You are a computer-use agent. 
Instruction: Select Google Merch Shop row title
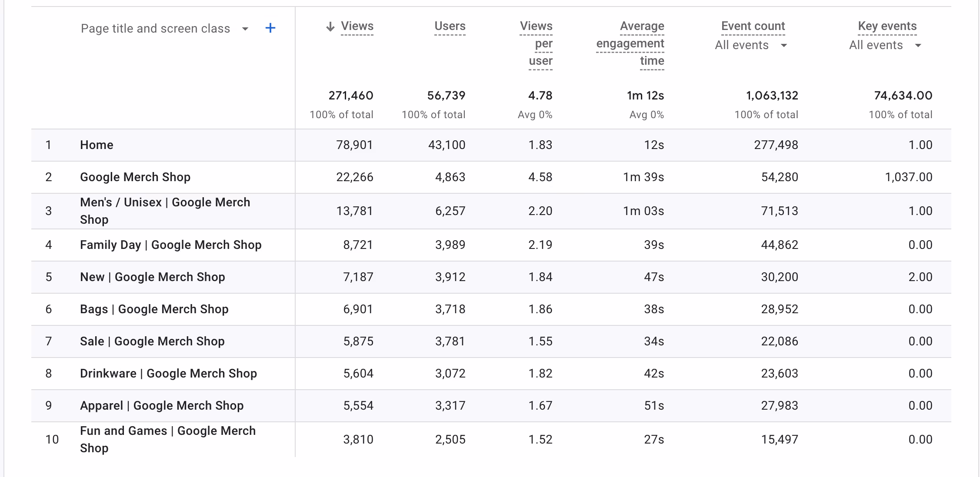coord(135,177)
